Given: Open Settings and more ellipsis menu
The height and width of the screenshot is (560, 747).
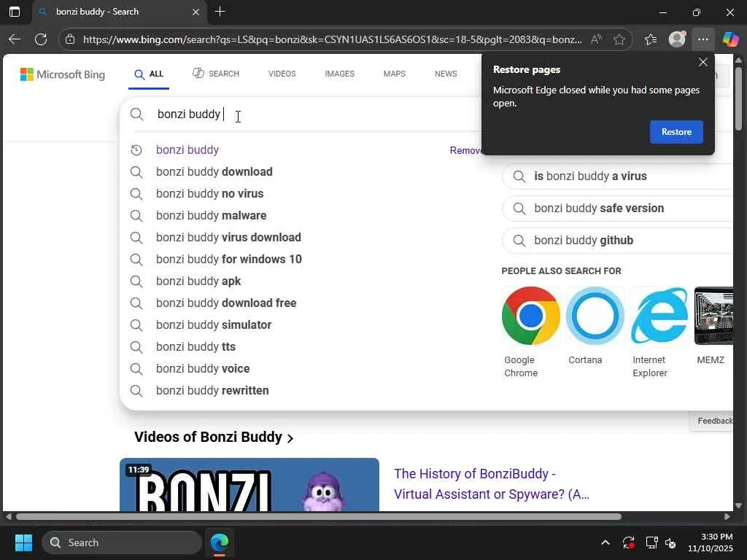Looking at the screenshot, I should click(703, 39).
